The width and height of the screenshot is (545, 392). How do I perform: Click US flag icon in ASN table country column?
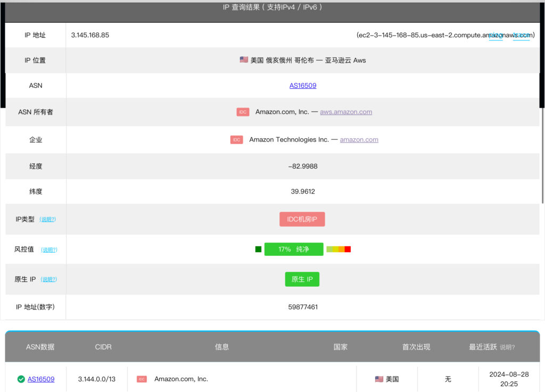[379, 379]
